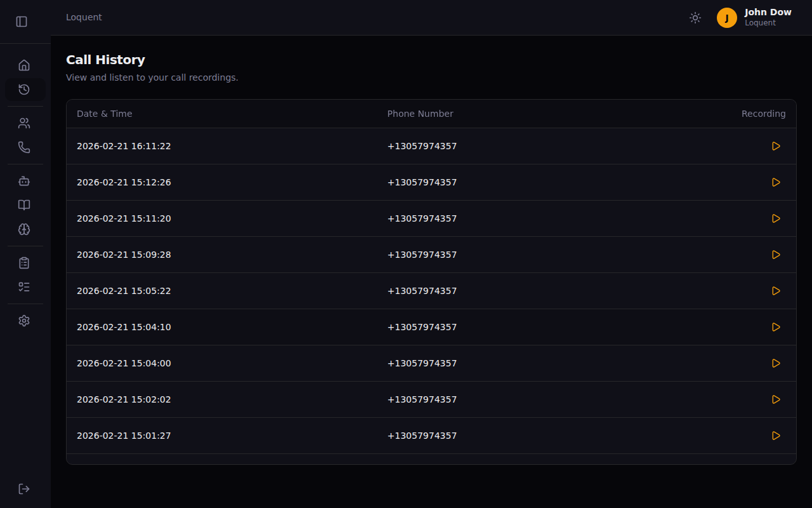Open the contacts section via people icon
812x508 pixels.
[24, 123]
